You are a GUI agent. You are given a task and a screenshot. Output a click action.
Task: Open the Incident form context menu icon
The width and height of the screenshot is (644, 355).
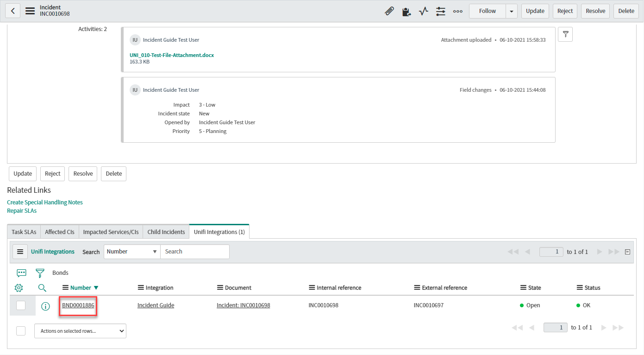(x=30, y=11)
